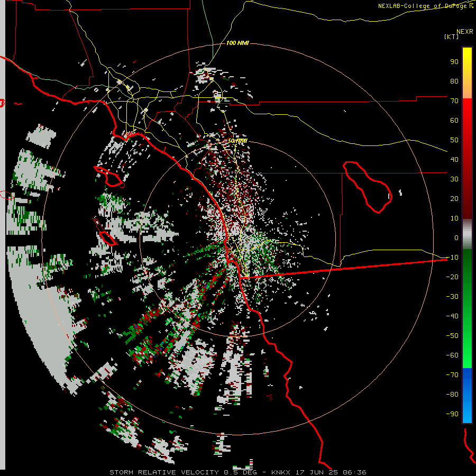Image resolution: width=476 pixels, height=476 pixels.
Task: Click the '17 JUN 25' date text
Action: point(317,472)
